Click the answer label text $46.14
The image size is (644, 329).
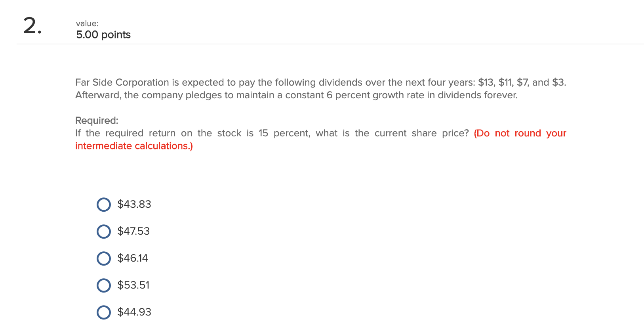[132, 258]
